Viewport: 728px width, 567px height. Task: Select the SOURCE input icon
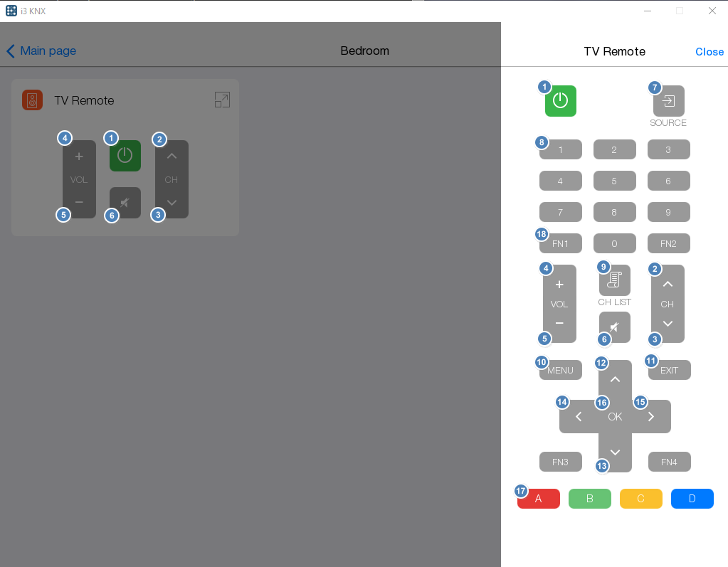point(668,101)
